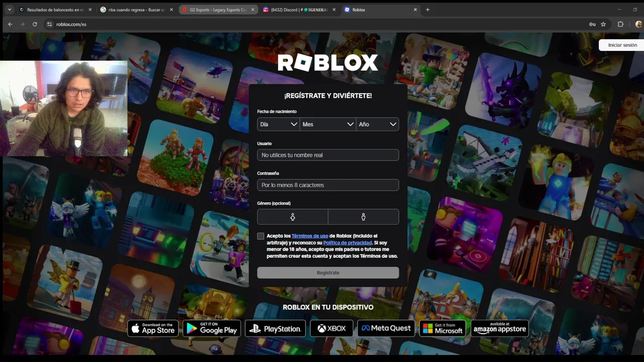Select the male gender icon button

point(363,217)
